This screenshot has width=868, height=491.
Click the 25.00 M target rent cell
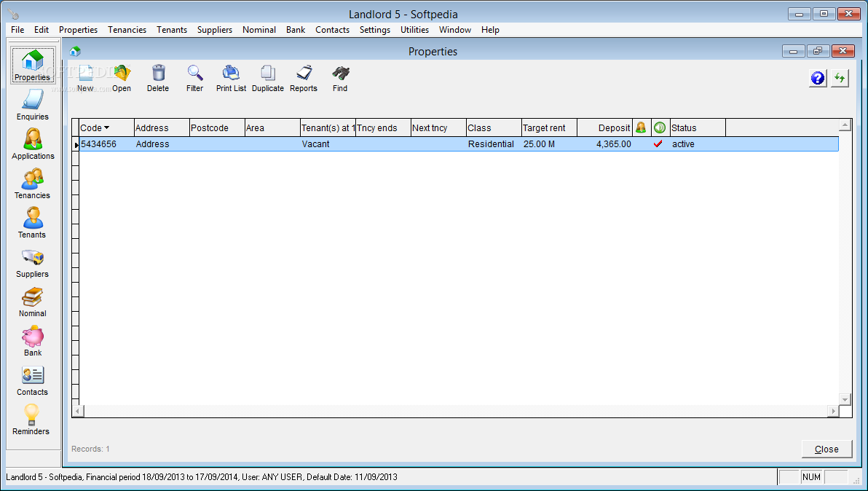pyautogui.click(x=549, y=144)
